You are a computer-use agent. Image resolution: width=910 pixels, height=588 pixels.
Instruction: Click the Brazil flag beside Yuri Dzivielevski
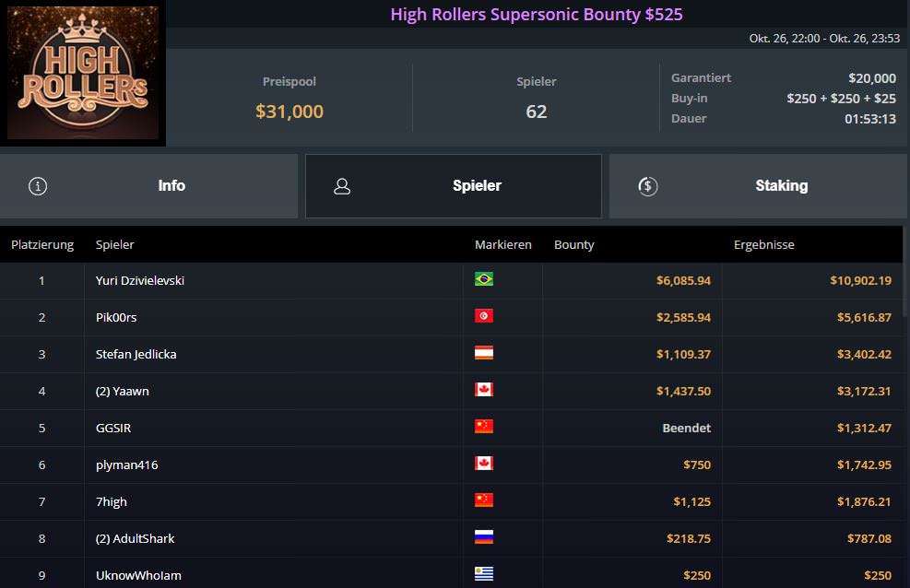483,279
